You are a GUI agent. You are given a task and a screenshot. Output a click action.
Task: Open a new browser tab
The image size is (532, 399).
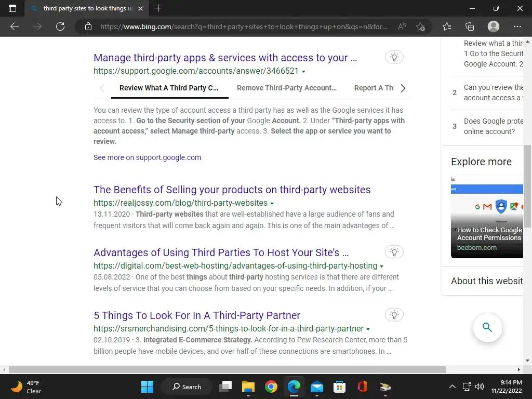158,8
